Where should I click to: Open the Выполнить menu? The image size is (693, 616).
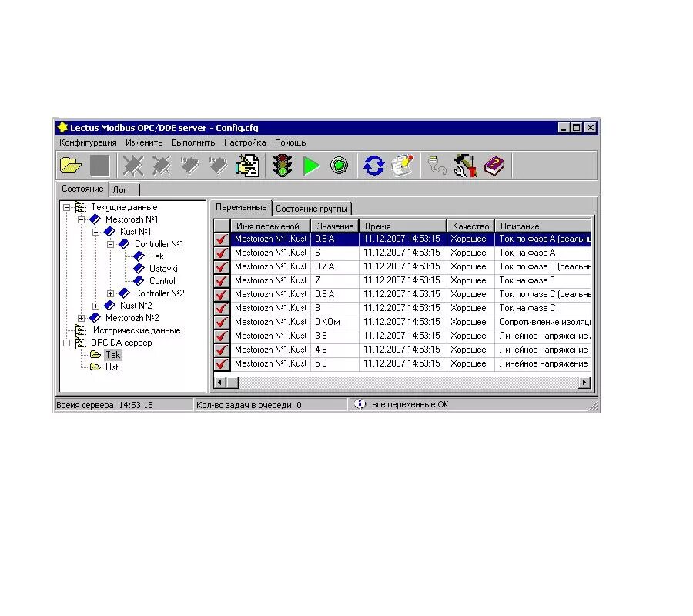pyautogui.click(x=193, y=142)
